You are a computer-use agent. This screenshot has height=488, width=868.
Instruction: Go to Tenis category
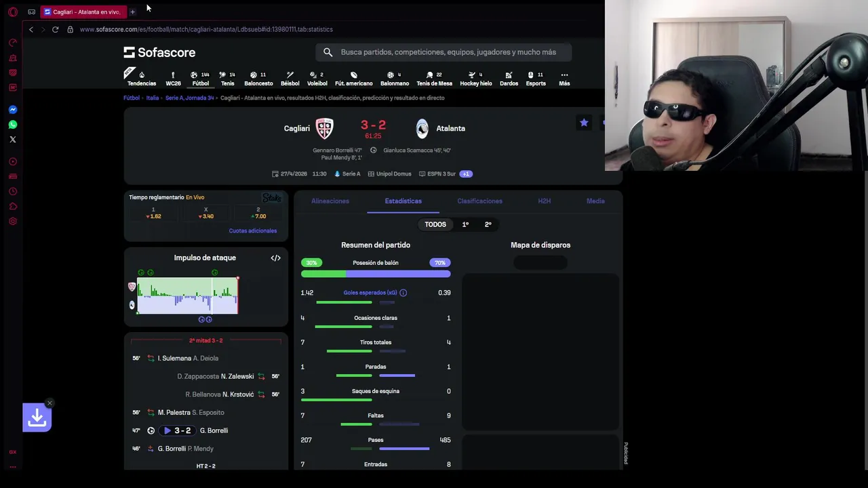227,79
